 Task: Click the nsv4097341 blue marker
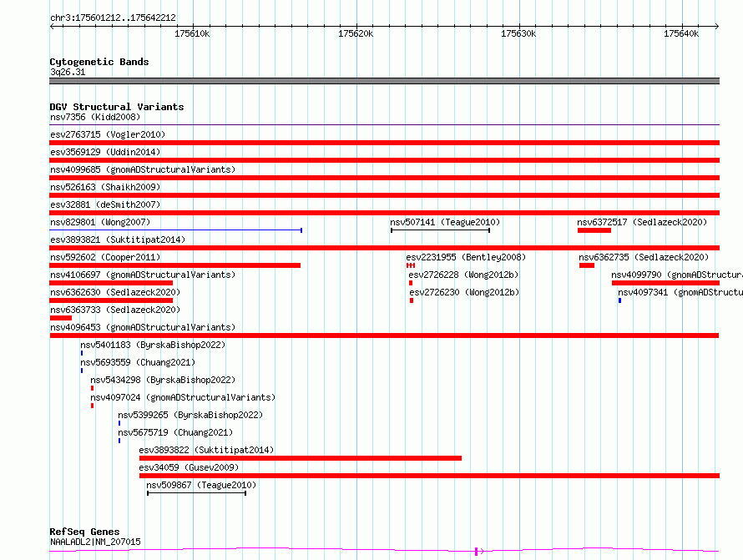[619, 300]
